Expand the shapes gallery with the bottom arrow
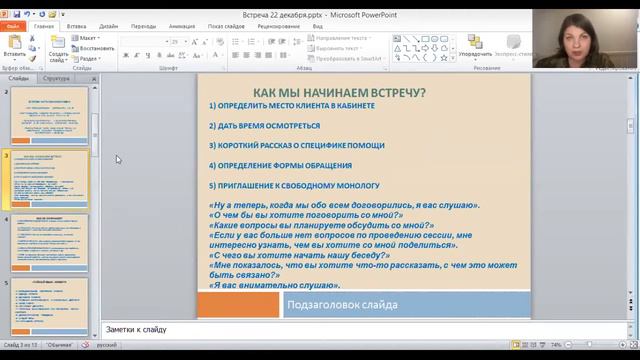640x360 pixels. 453,58
